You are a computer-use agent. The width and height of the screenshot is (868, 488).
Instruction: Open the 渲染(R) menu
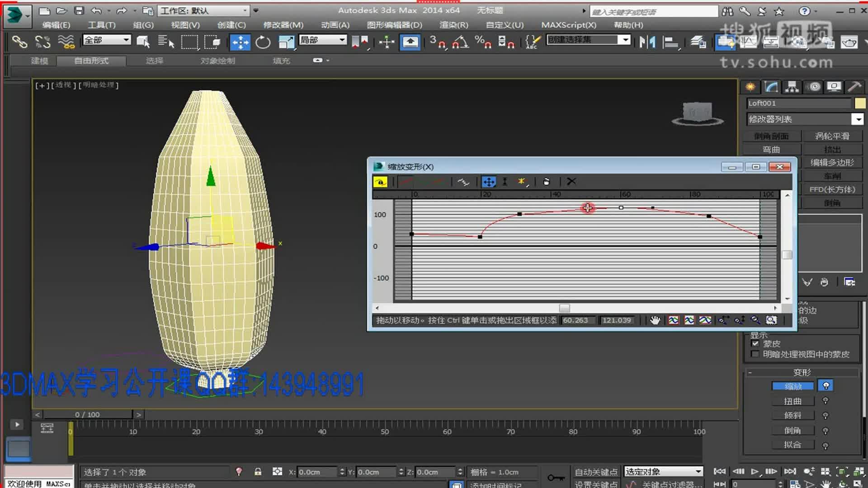point(453,25)
